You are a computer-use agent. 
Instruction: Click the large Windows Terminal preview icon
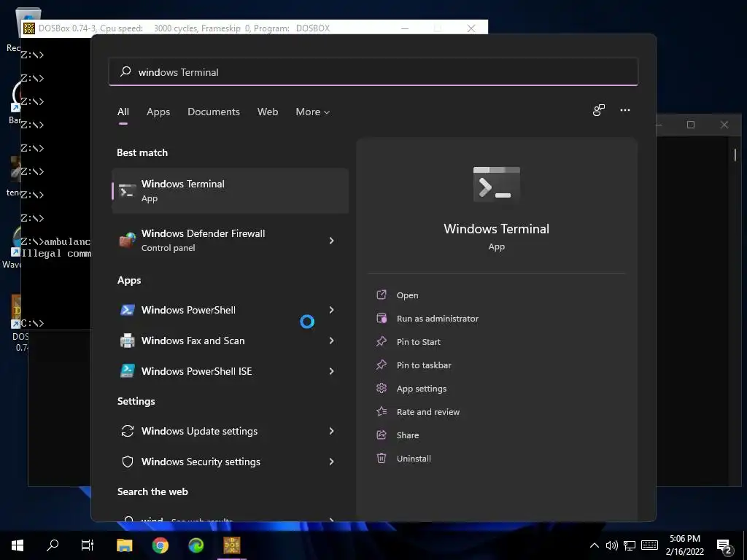(x=496, y=184)
